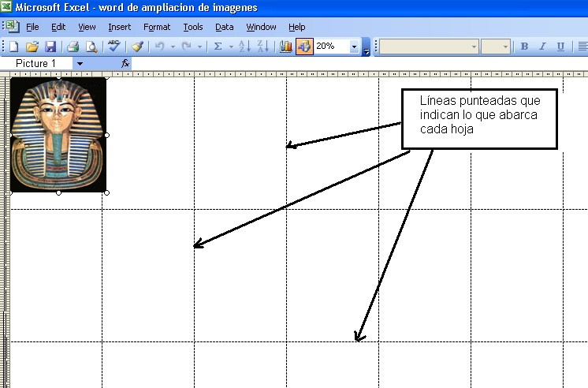The width and height of the screenshot is (588, 388).
Task: Select the Tutankhamun mask picture
Action: point(58,135)
